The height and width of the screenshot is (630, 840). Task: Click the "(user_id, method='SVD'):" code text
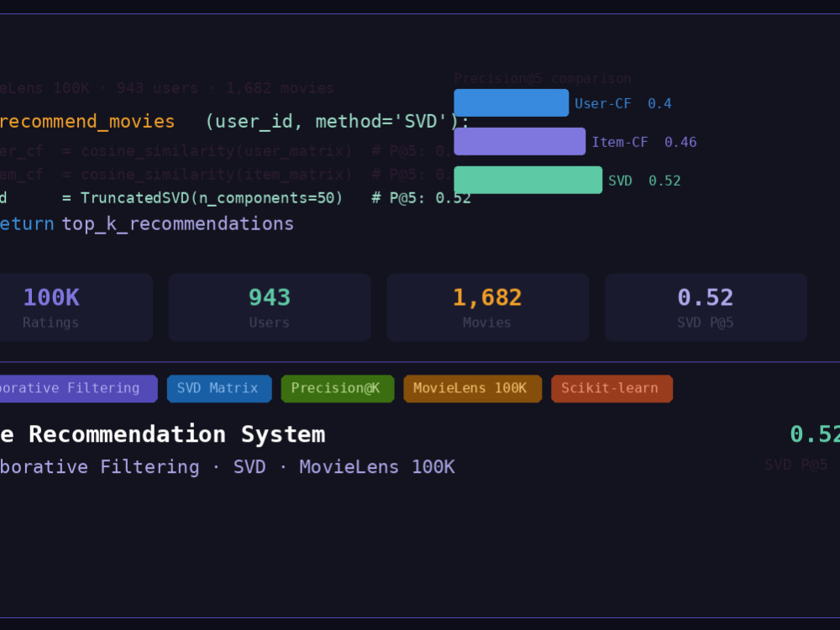(338, 122)
